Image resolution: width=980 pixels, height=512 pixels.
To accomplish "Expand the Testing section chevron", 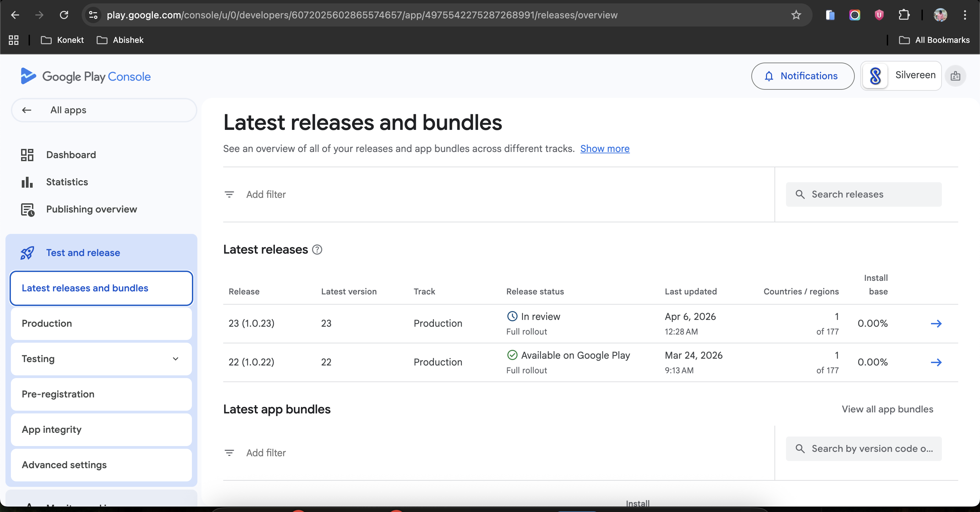I will [175, 359].
